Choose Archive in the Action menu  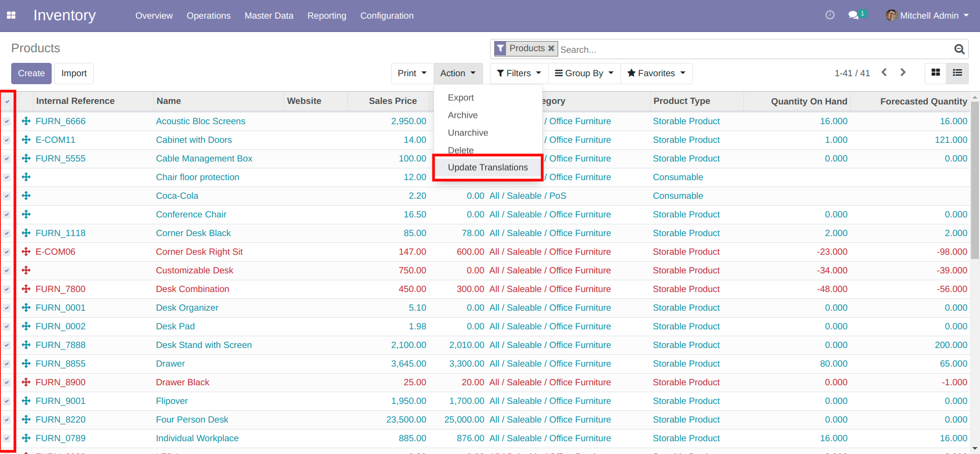pos(462,115)
